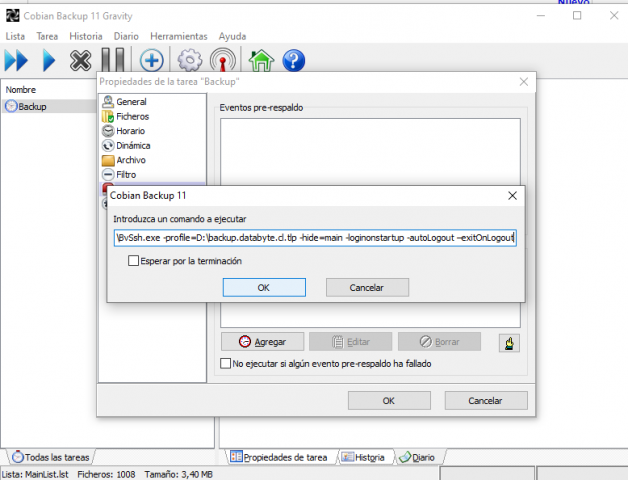This screenshot has height=480, width=628.
Task: Open the Ayuda menu
Action: (232, 36)
